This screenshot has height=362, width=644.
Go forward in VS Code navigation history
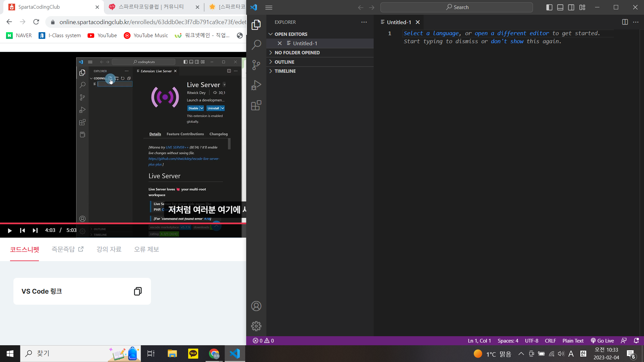[372, 7]
